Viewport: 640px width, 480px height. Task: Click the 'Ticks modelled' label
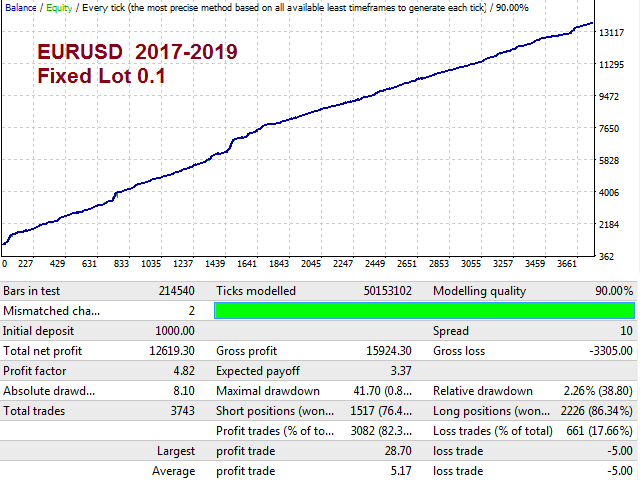(256, 291)
